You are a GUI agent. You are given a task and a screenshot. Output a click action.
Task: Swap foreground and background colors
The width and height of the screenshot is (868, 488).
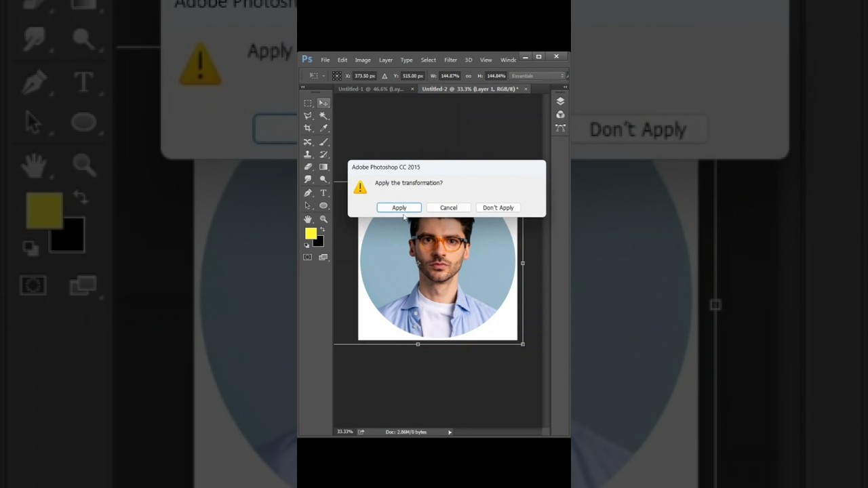pyautogui.click(x=322, y=230)
